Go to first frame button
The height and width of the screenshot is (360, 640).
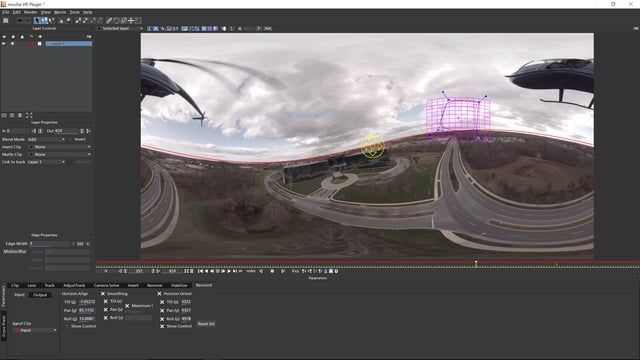200,271
